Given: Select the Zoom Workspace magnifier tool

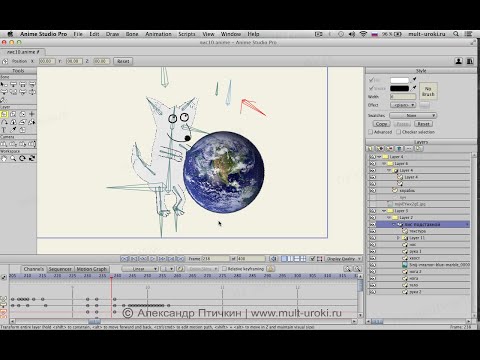Looking at the screenshot, I should 13,159.
